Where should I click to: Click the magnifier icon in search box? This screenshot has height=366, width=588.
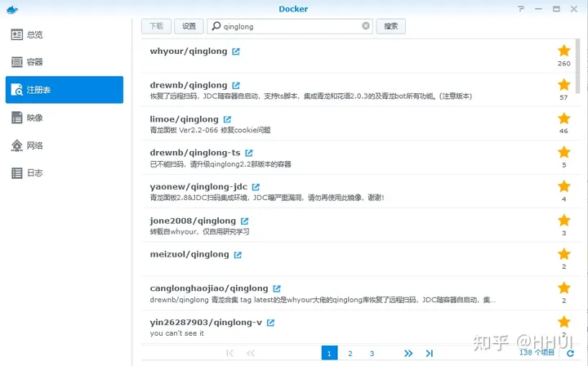click(x=216, y=26)
